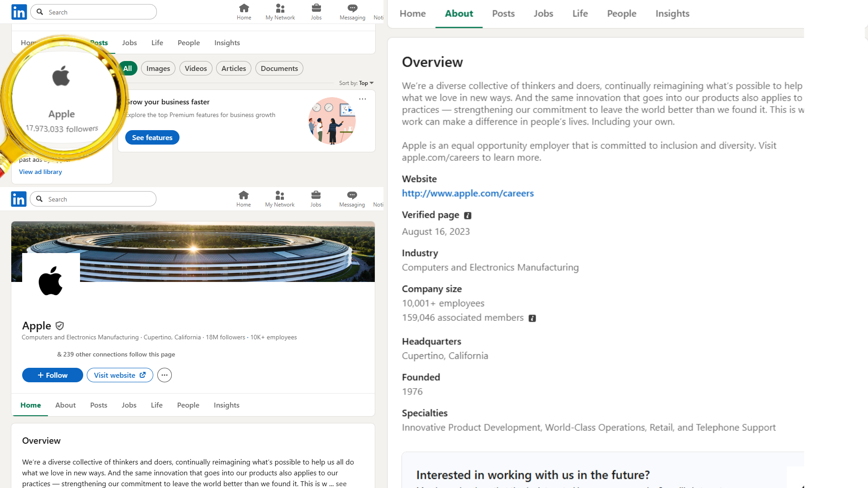868x488 pixels.
Task: Click the associated members info icon
Action: [532, 319]
